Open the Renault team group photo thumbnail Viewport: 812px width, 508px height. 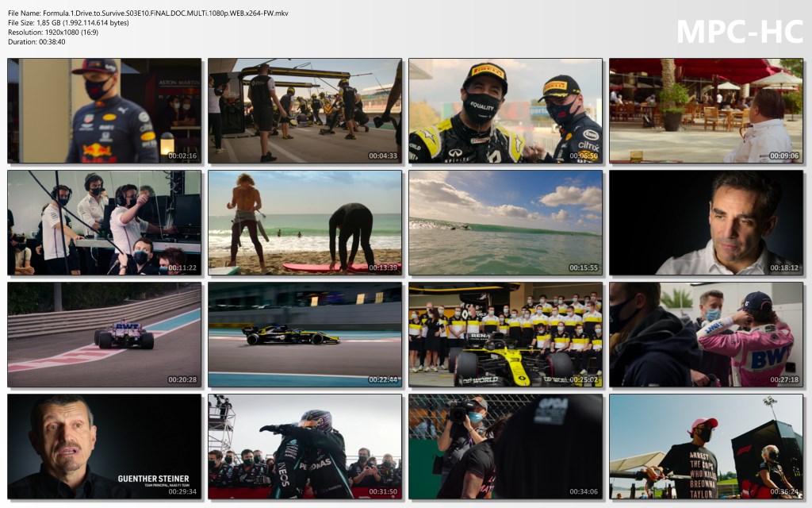click(x=505, y=334)
